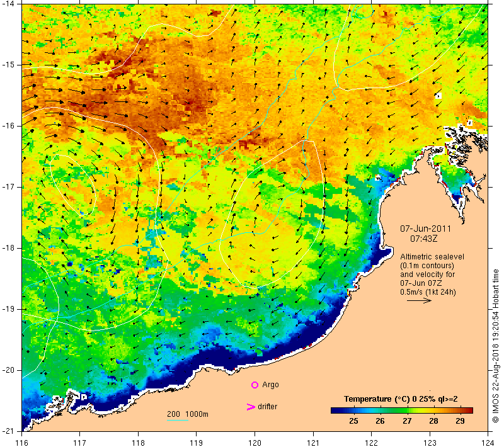This screenshot has height=447, width=504.
Task: Click the '0.5m/s (1kt 24h)' scale text
Action: tap(428, 292)
